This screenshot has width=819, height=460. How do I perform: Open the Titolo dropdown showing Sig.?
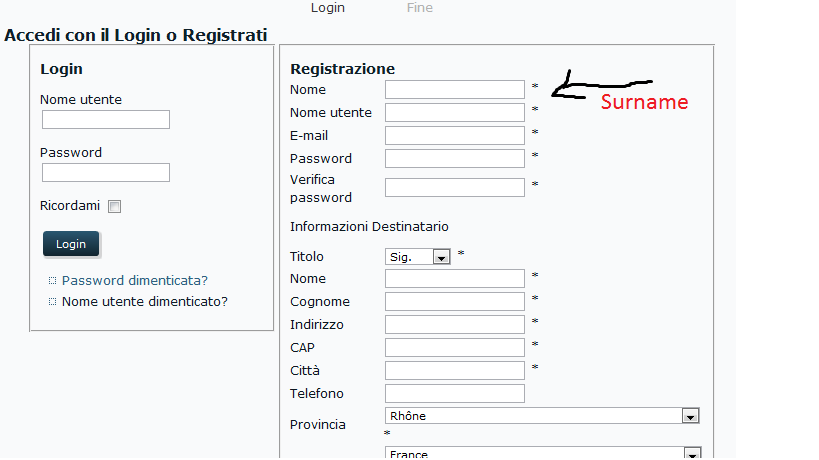click(418, 257)
